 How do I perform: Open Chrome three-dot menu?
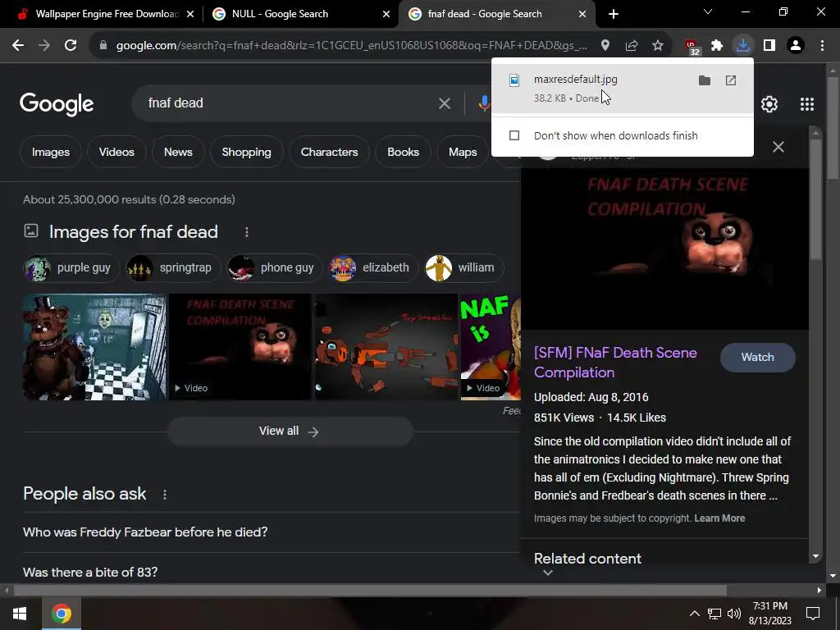pos(822,46)
